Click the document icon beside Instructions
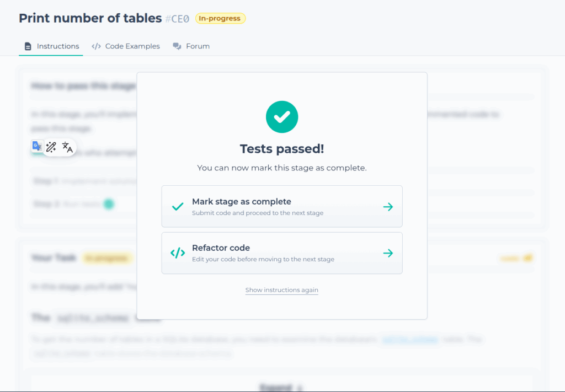Image resolution: width=565 pixels, height=392 pixels. click(28, 46)
